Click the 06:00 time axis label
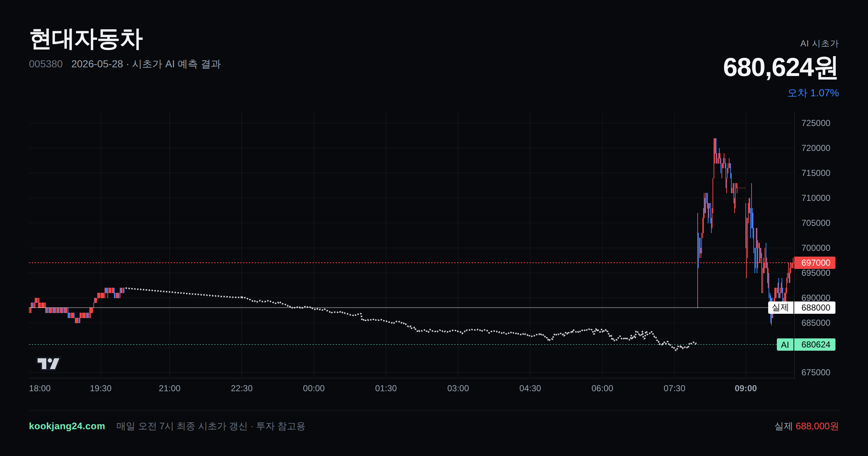The height and width of the screenshot is (456, 868). [x=602, y=388]
